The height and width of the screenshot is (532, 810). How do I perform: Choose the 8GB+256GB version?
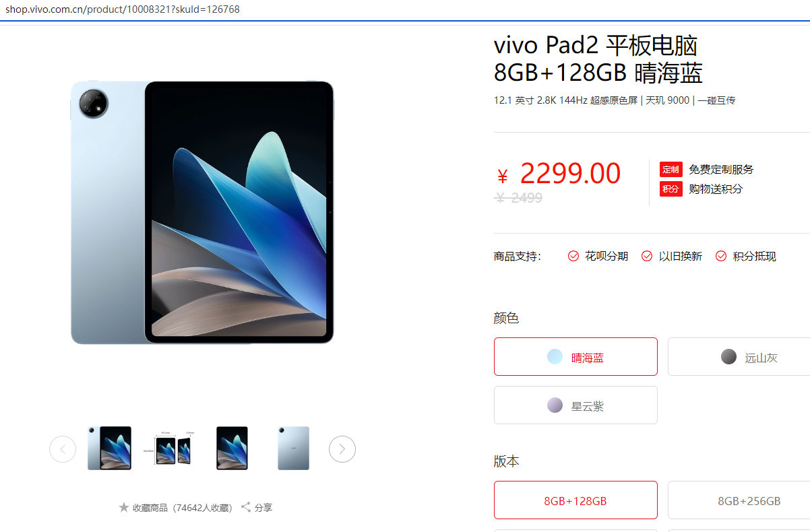(x=739, y=500)
